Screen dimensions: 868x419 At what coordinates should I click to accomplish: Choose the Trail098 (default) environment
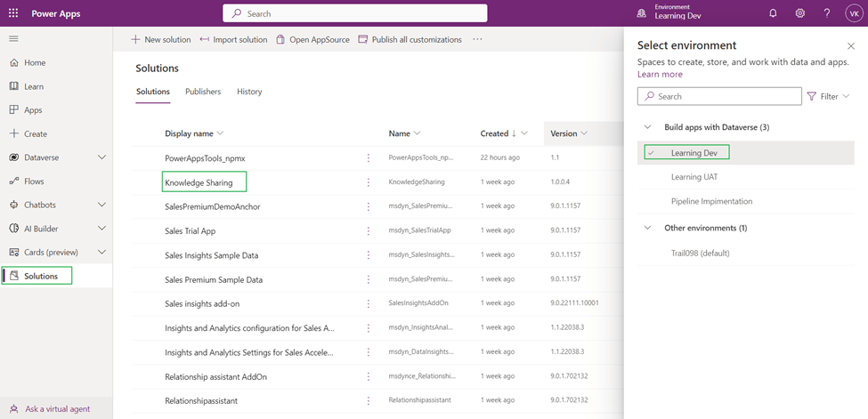click(700, 253)
